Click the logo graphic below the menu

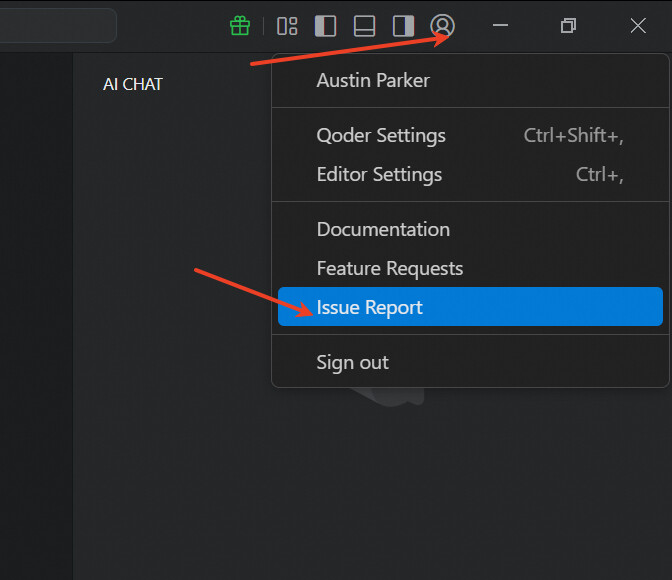[x=405, y=394]
